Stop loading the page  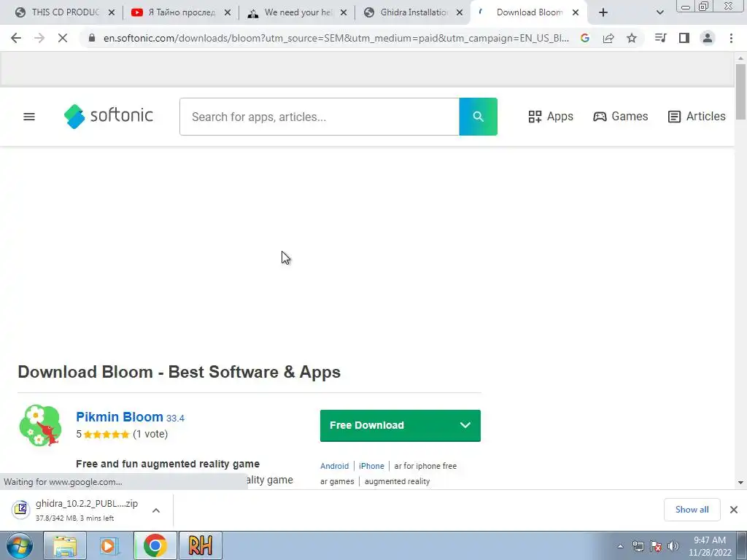point(63,38)
